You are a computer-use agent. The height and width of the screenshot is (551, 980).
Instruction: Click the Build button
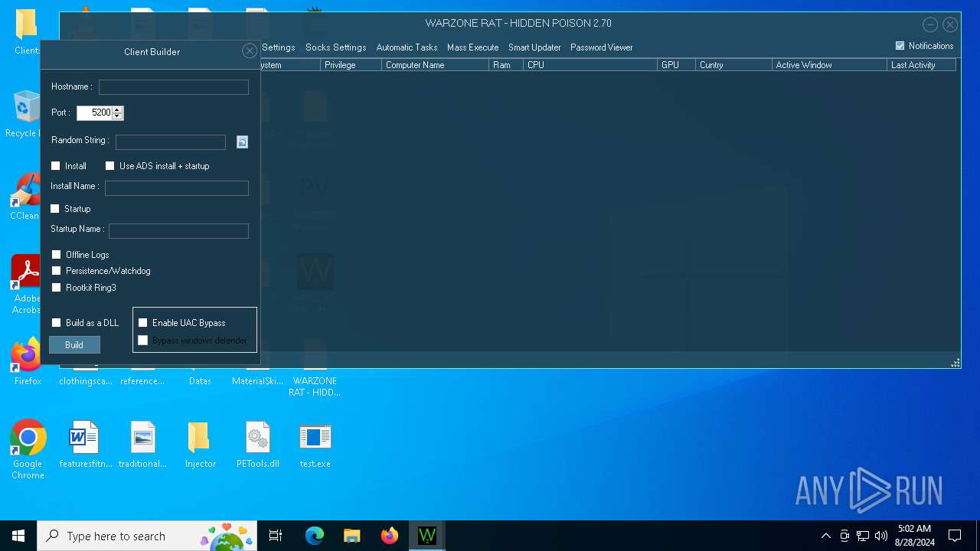point(74,345)
